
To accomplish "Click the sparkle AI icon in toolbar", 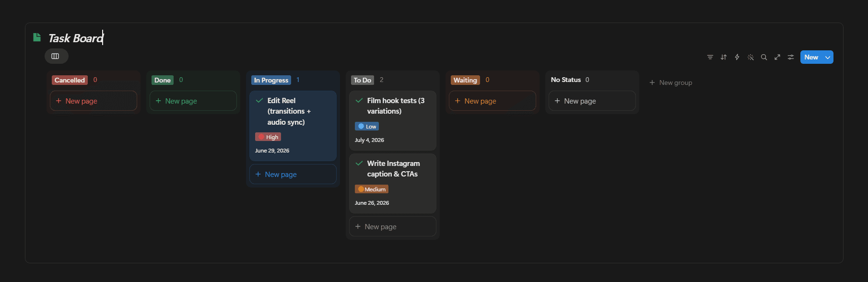I will coord(751,57).
